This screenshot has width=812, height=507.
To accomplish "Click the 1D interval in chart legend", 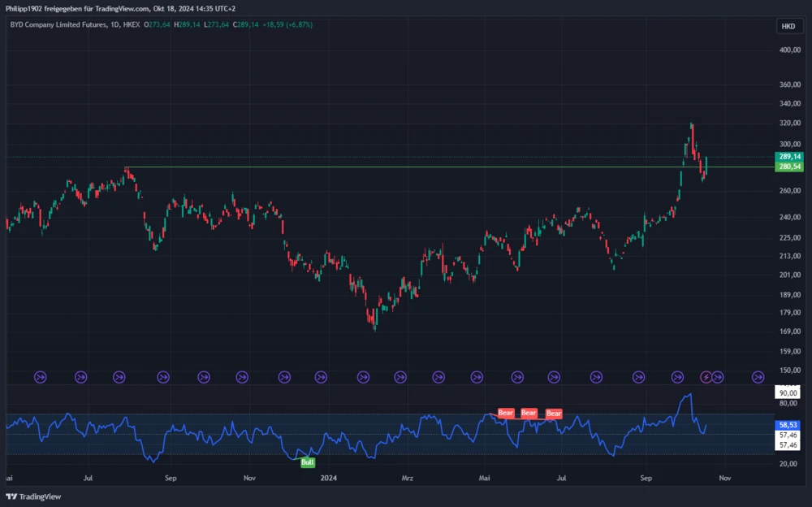I will point(114,24).
